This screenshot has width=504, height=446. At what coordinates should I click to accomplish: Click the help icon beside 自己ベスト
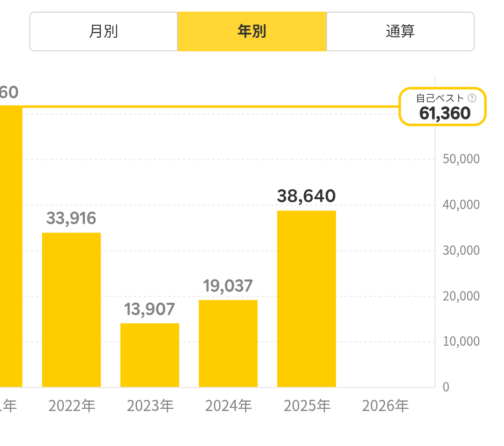pyautogui.click(x=472, y=98)
